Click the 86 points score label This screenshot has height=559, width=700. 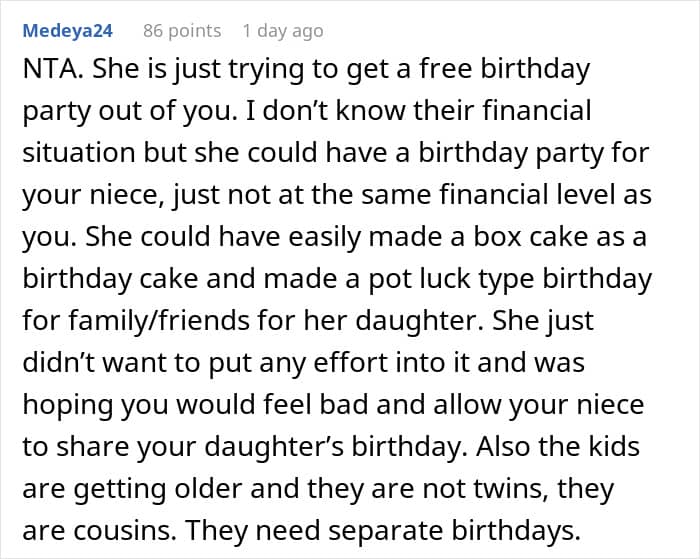click(x=182, y=31)
